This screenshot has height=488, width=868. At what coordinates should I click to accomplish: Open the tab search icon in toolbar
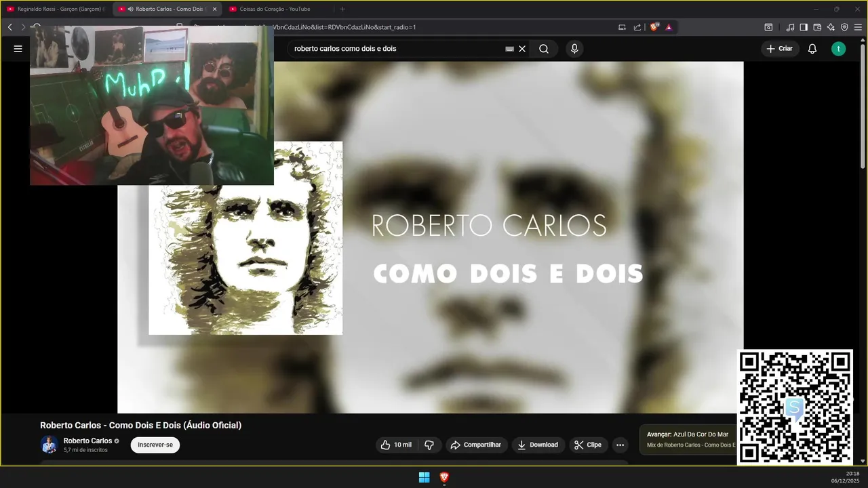tap(768, 27)
